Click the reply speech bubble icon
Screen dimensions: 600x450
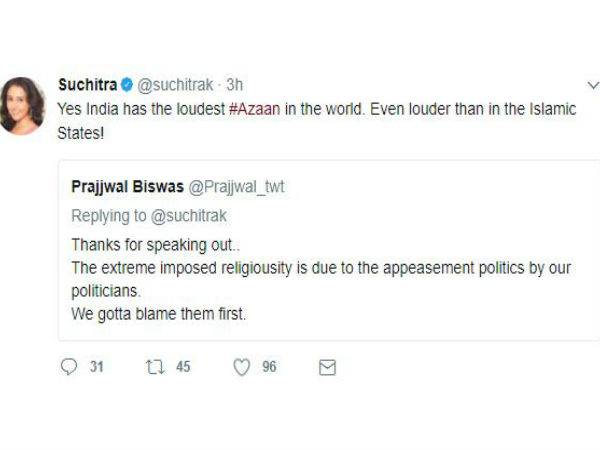pos(69,367)
